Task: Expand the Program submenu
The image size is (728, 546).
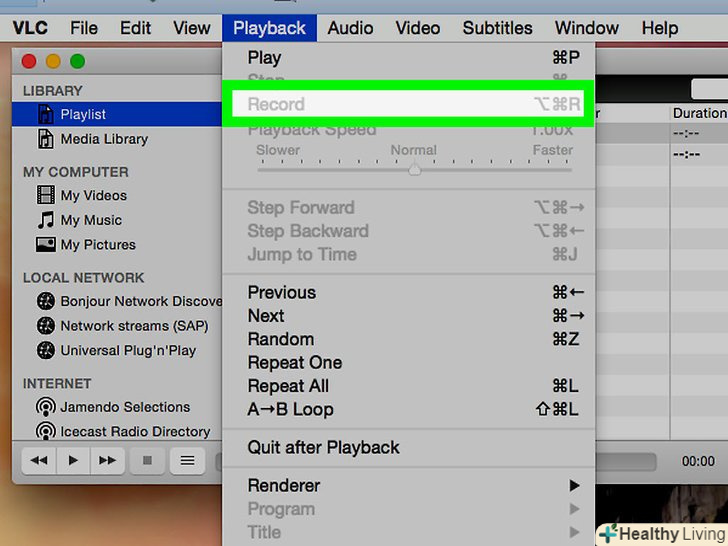Action: [x=409, y=509]
